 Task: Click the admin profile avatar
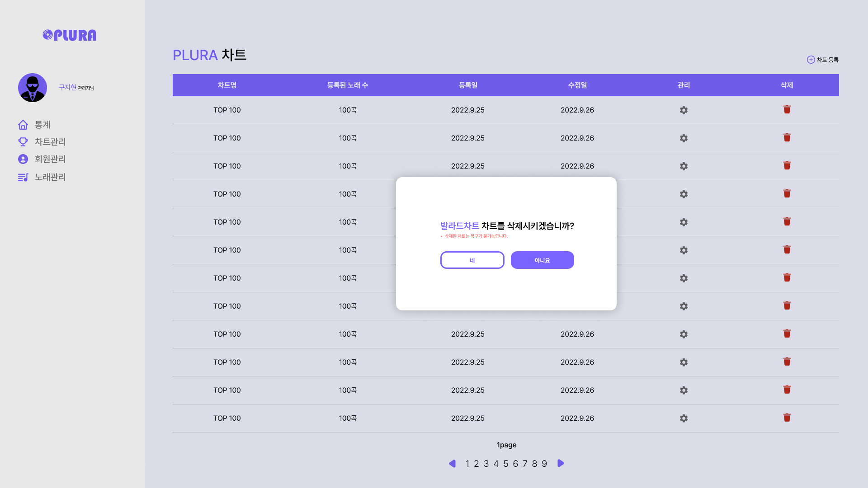coord(33,88)
